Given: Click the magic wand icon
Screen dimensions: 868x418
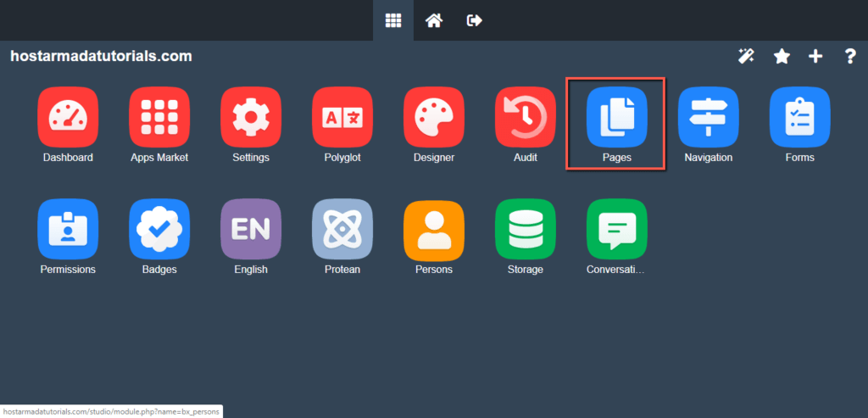Looking at the screenshot, I should tap(746, 56).
